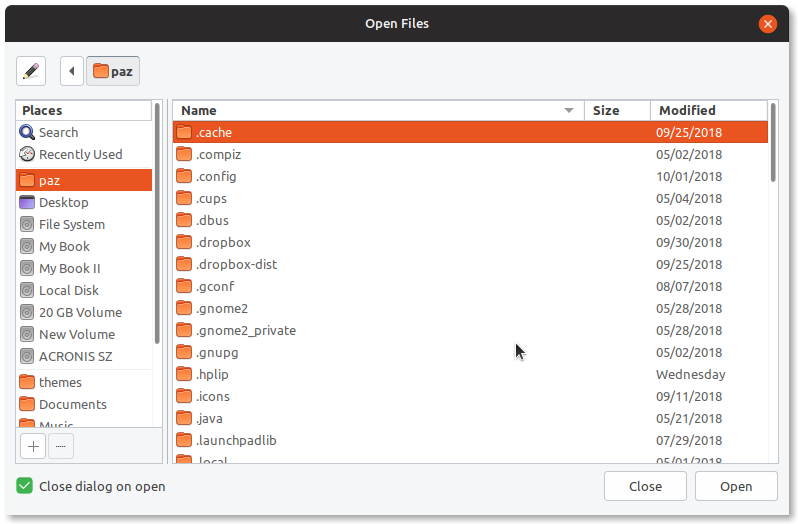Select the .dbus folder
798x524 pixels.
coord(470,220)
